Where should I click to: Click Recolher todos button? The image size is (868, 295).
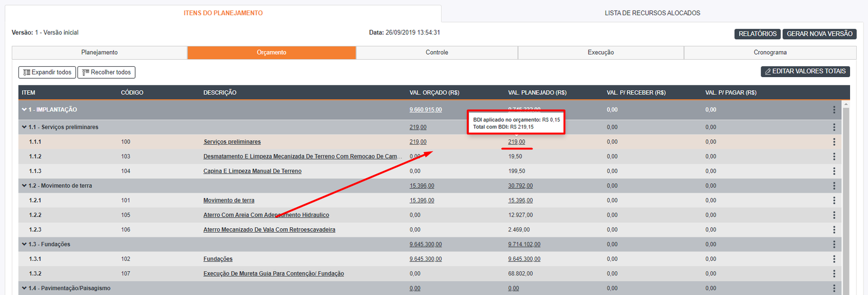[106, 72]
